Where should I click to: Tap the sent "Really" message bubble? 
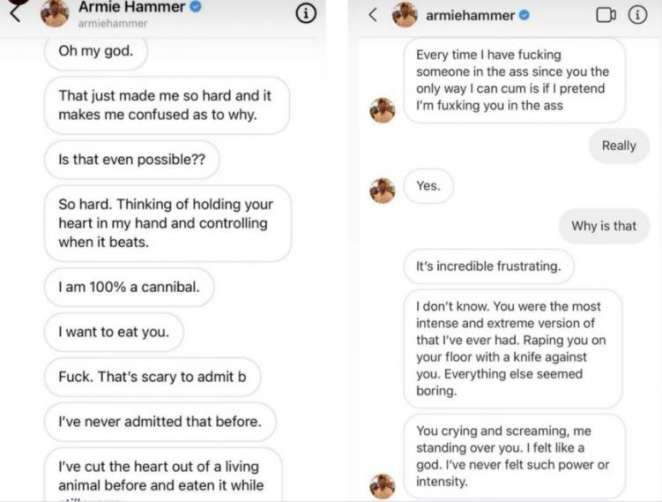click(x=618, y=146)
